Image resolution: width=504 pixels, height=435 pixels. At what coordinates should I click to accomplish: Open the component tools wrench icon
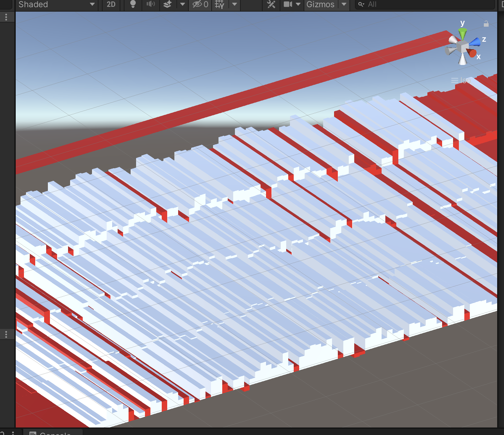point(271,4)
